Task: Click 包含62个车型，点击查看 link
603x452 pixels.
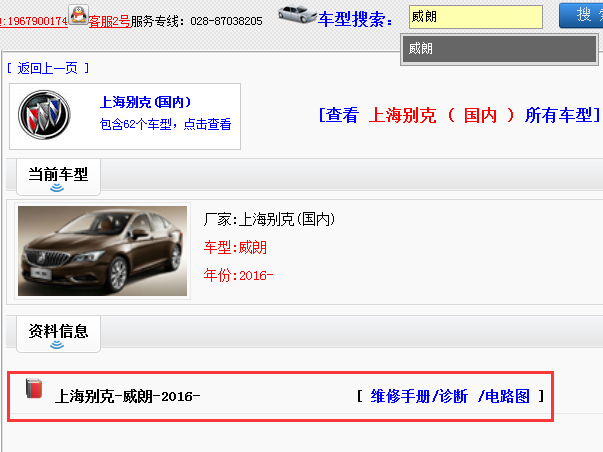Action: point(165,124)
